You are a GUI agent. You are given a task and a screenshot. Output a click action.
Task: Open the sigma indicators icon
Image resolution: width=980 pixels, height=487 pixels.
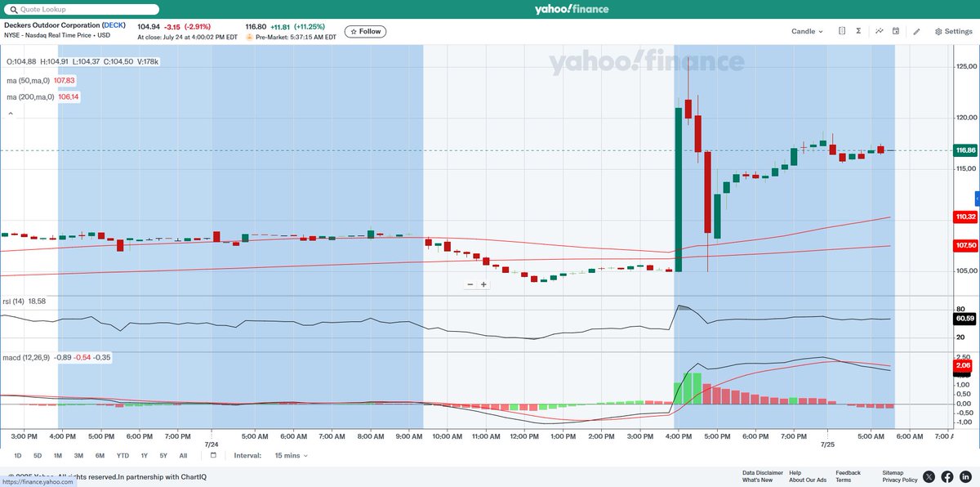point(858,31)
